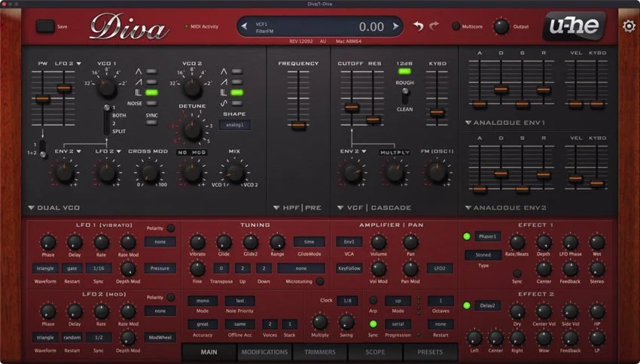
Task: Open the settings gear icon
Action: click(x=629, y=26)
